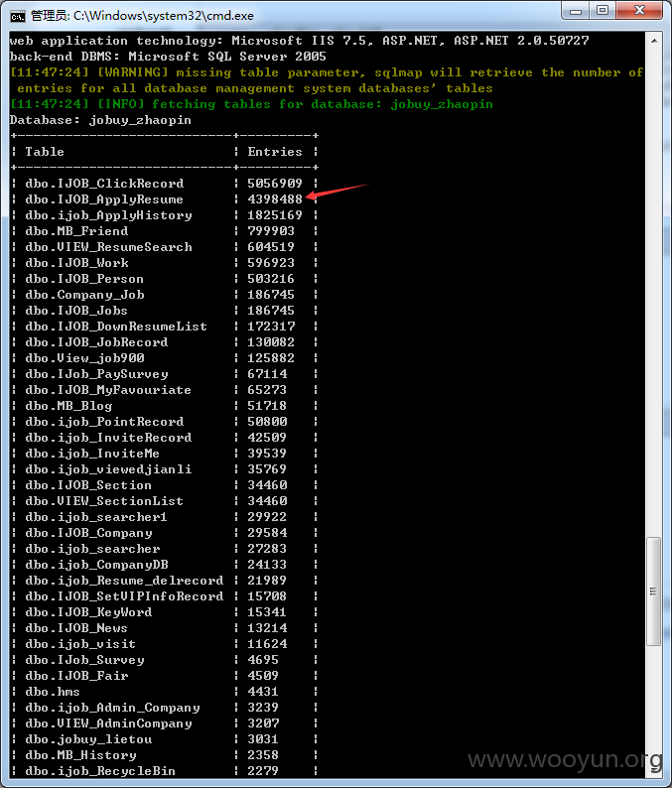This screenshot has height=788, width=672.
Task: Click the text 'dbo.ijob_Resume_delrecord'
Action: 124,581
